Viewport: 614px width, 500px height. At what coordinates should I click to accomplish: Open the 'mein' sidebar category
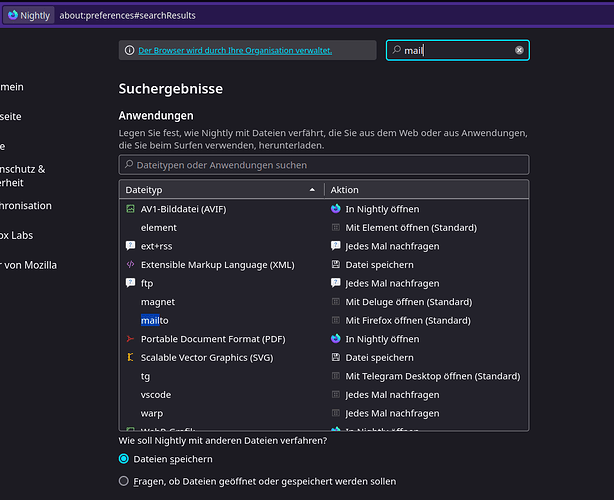12,87
